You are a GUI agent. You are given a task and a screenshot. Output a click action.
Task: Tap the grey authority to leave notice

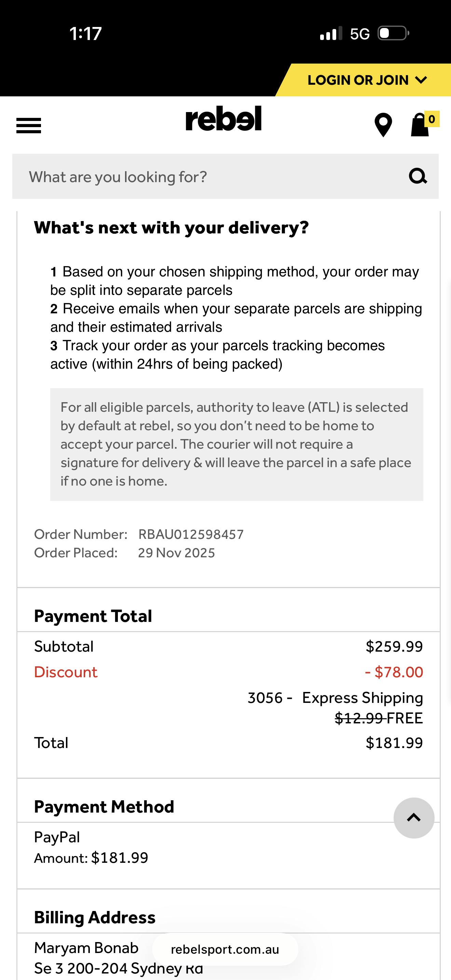tap(236, 444)
